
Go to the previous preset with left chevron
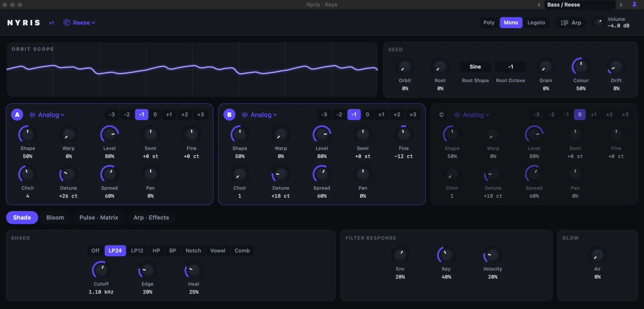click(x=539, y=5)
